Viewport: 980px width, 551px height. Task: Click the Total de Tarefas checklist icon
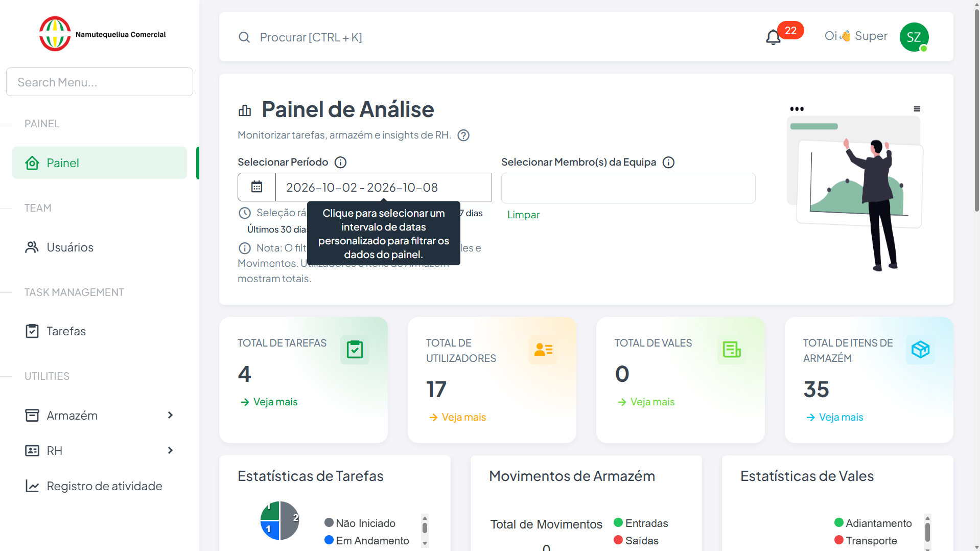(355, 350)
